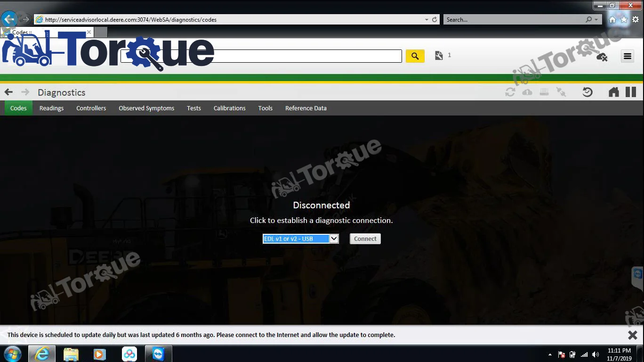Open the white three-circle taskbar app
Screen dimensions: 644x362
pyautogui.click(x=129, y=354)
